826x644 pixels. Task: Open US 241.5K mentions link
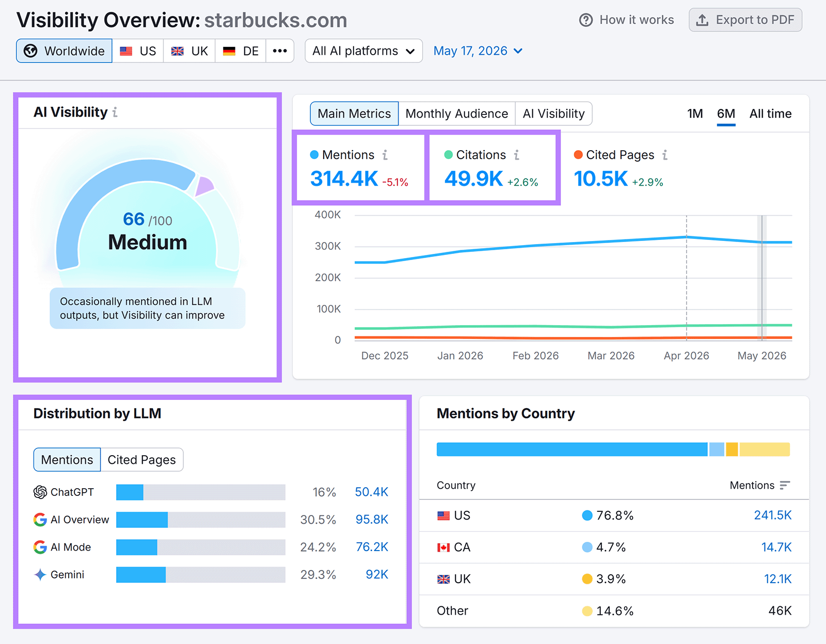[x=772, y=516]
